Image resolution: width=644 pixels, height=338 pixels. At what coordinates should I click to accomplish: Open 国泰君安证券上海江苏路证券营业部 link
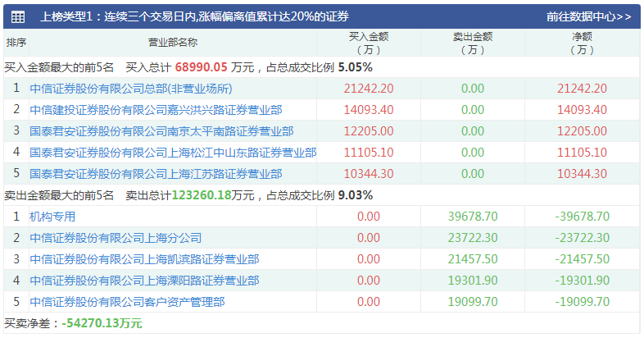tap(156, 174)
